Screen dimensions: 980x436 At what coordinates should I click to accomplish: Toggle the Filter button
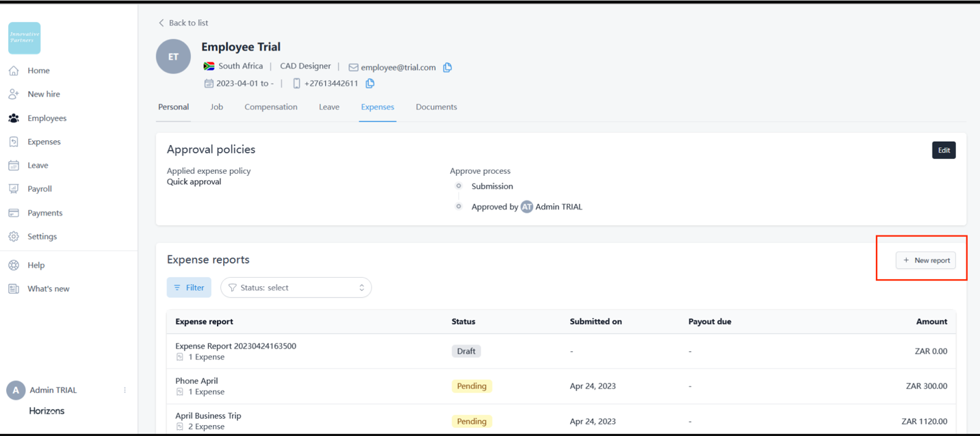[189, 287]
